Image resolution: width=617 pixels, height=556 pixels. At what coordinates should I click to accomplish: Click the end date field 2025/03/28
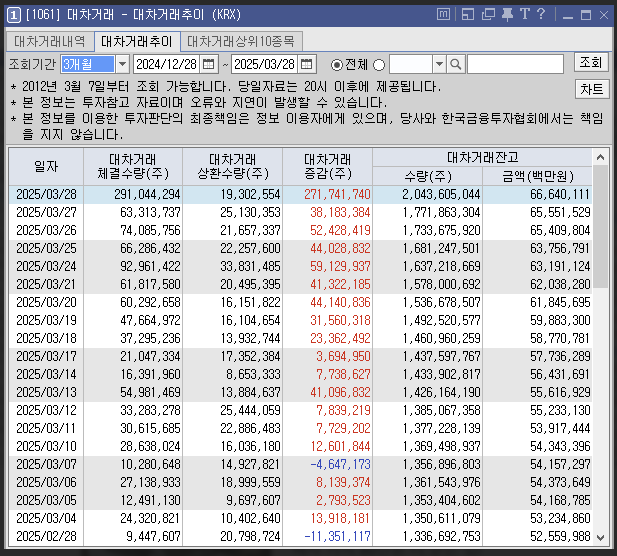point(265,64)
